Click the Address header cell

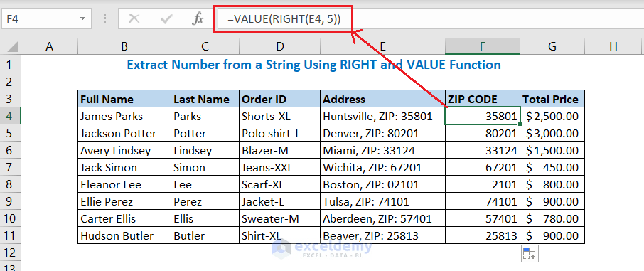383,99
